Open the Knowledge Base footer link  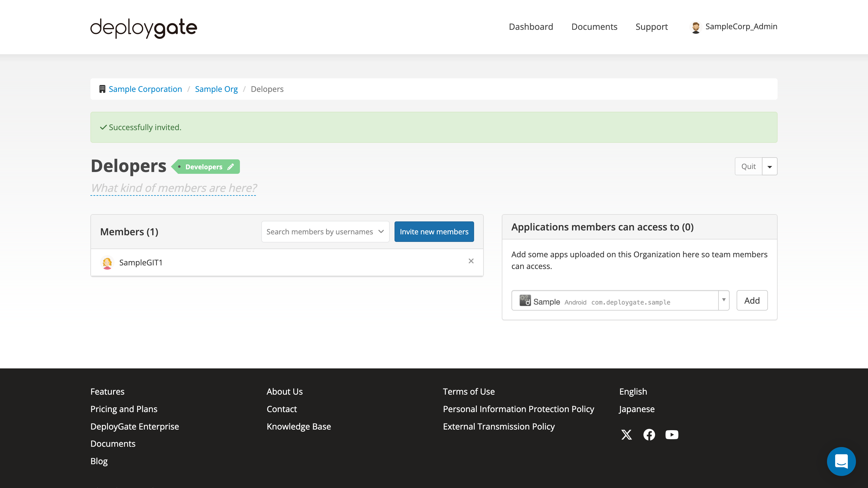pyautogui.click(x=299, y=426)
